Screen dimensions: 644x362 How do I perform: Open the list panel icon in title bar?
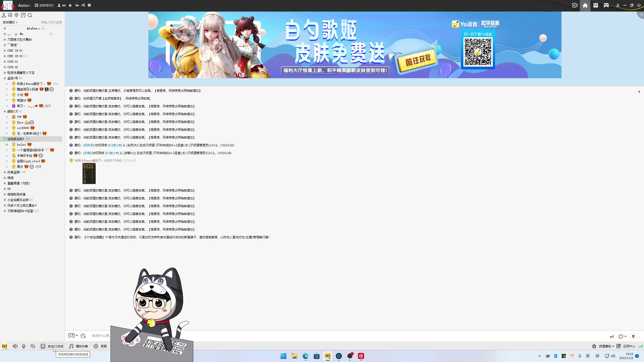596,5
